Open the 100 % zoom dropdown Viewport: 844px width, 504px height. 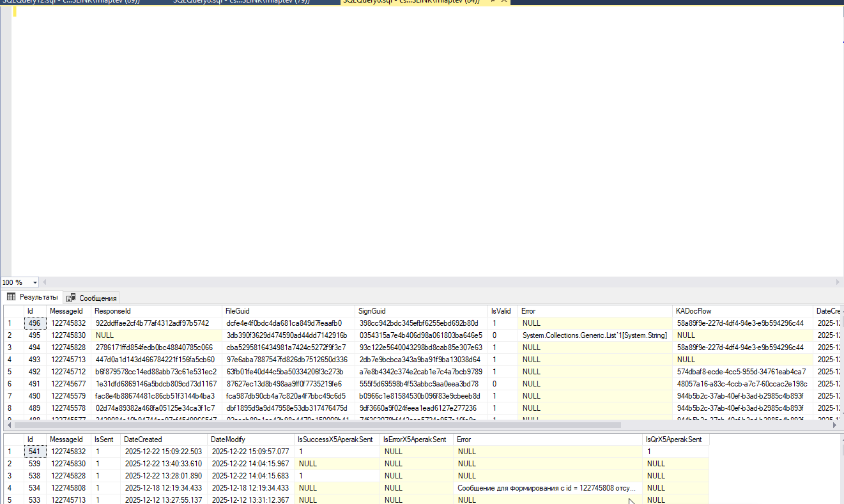click(x=35, y=282)
